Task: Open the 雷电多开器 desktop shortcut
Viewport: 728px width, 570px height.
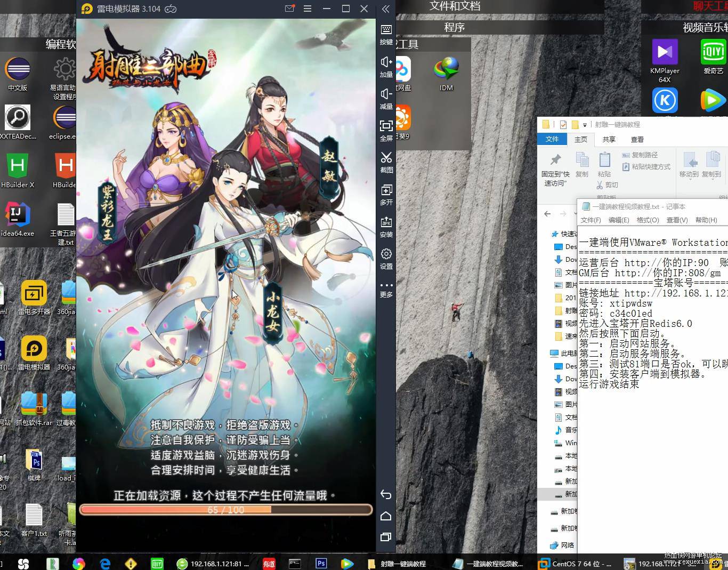Action: (34, 297)
